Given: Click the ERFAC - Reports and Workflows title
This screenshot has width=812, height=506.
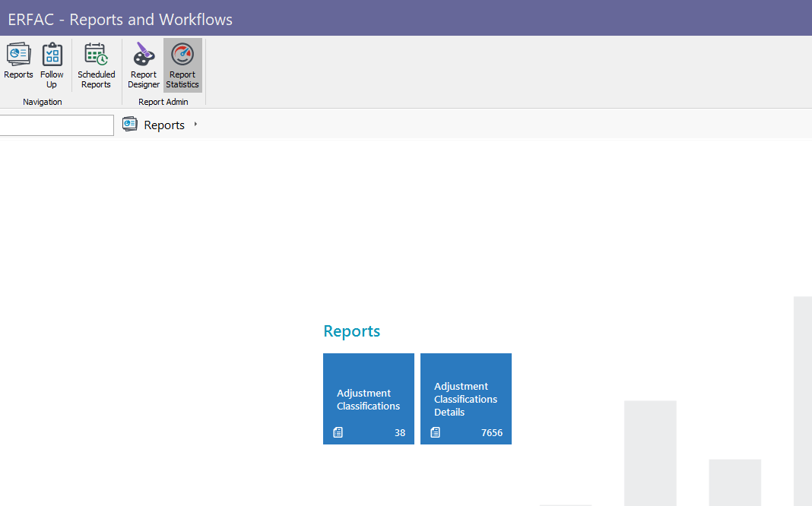Looking at the screenshot, I should (120, 20).
